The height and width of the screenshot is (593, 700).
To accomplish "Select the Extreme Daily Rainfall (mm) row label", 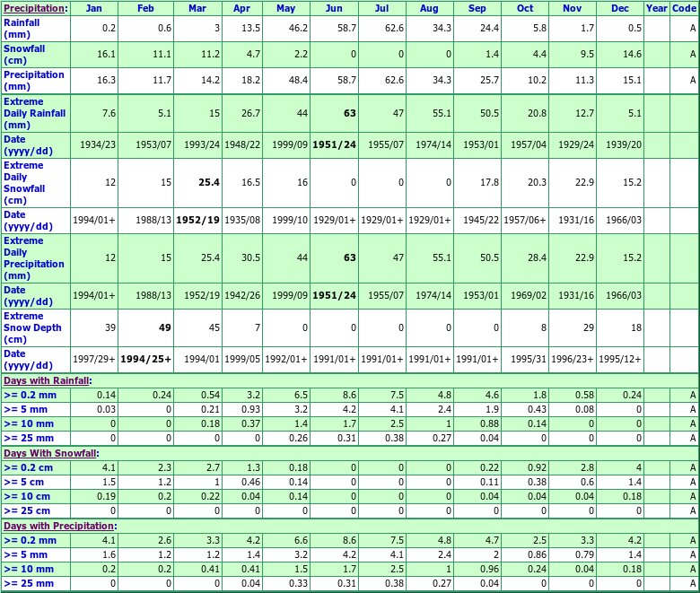I will [34, 113].
